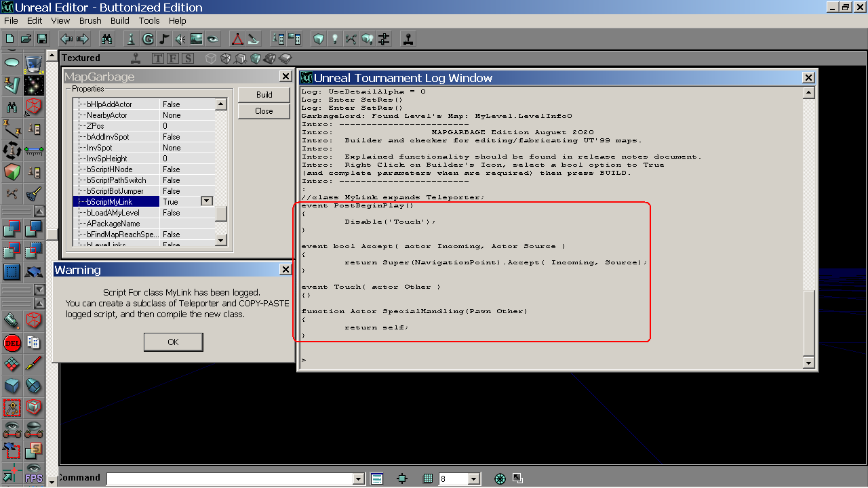
Task: Click the Surface Properties toolbar icon
Action: [294, 39]
